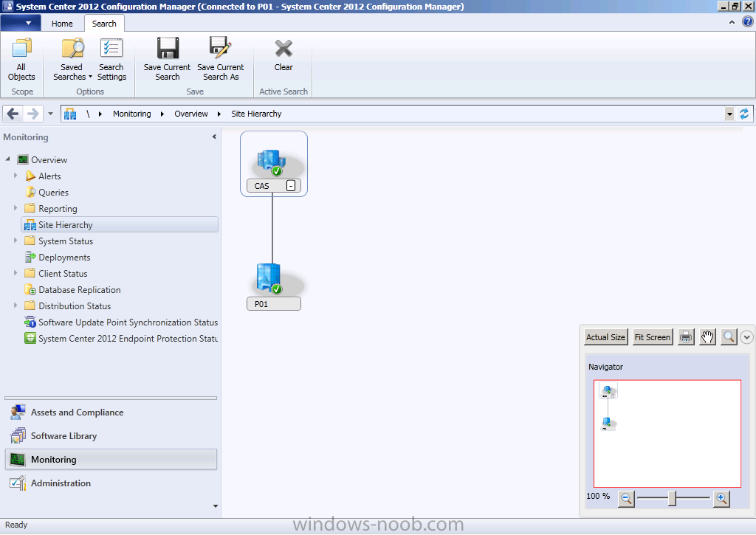Activate the magnifier zoom tool
Viewport: 756px width, 535px height.
coord(729,337)
